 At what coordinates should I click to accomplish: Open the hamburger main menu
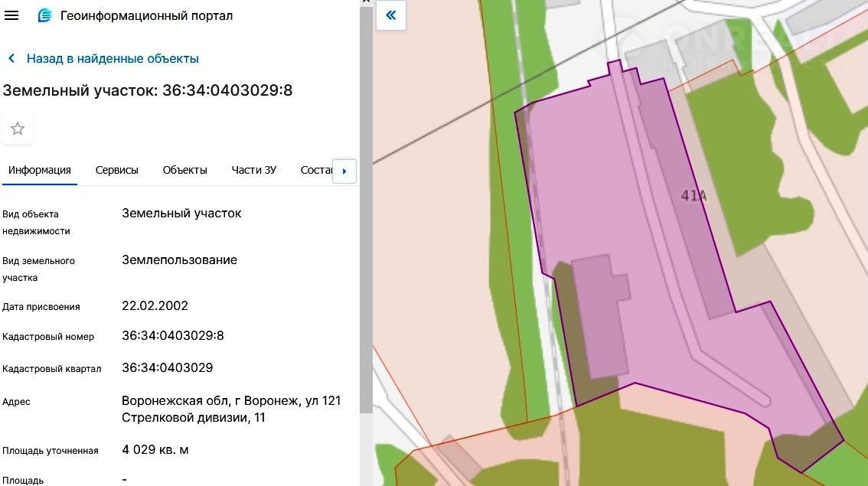[11, 15]
